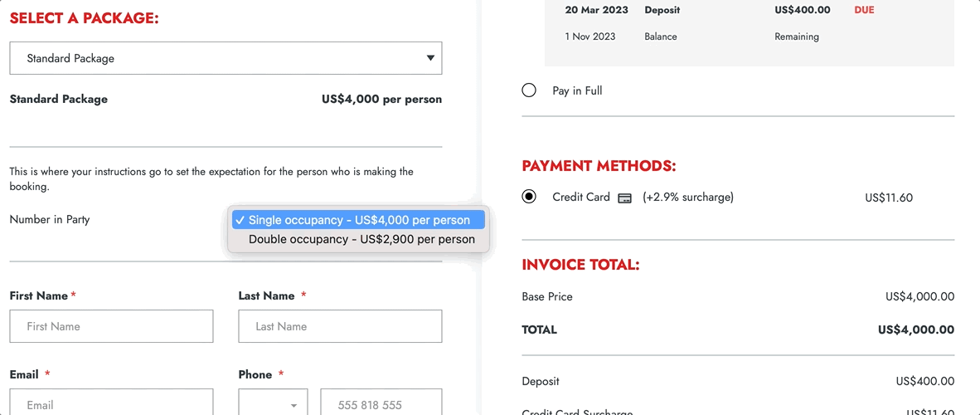Click the +2.9% surcharge text
This screenshot has height=415, width=980.
click(688, 198)
